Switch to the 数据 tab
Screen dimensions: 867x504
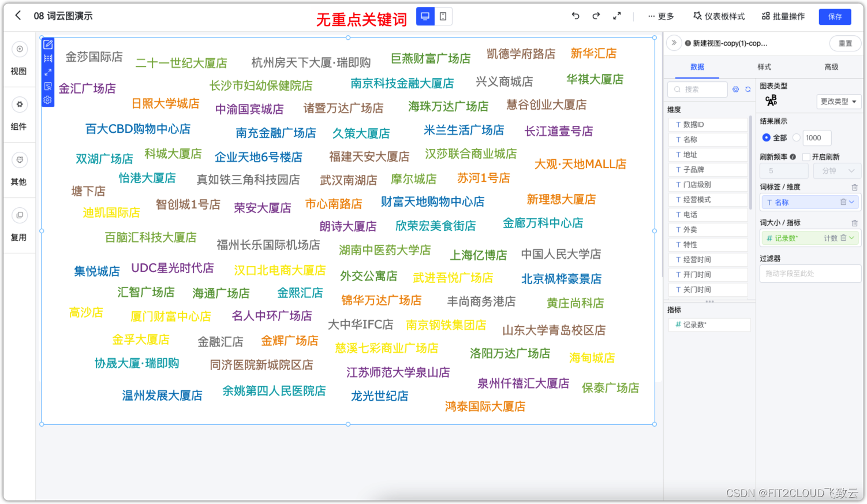[x=697, y=67]
